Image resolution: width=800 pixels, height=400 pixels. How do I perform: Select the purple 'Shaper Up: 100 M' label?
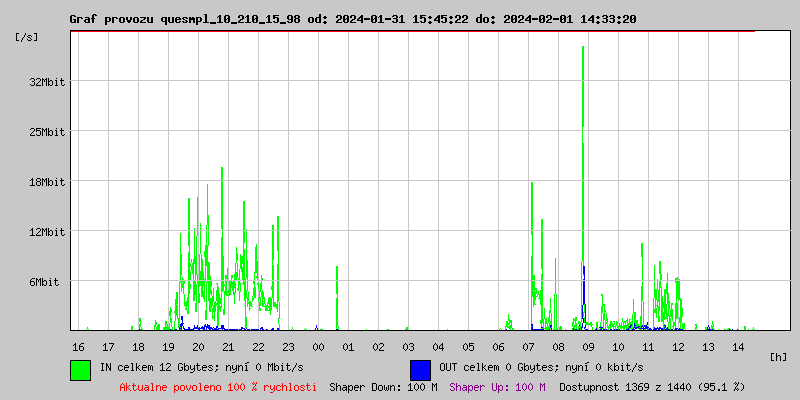(x=497, y=386)
